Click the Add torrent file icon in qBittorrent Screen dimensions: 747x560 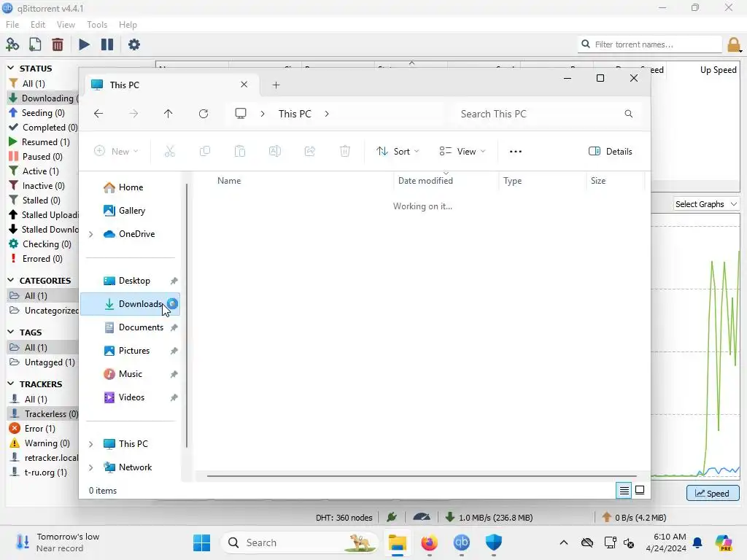click(x=35, y=44)
